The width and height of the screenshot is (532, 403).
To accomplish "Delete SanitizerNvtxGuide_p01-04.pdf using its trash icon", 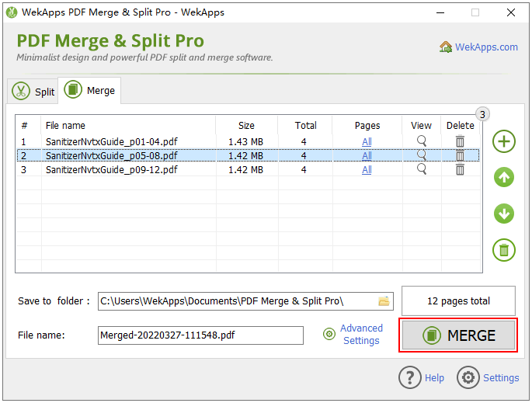I will pos(460,141).
